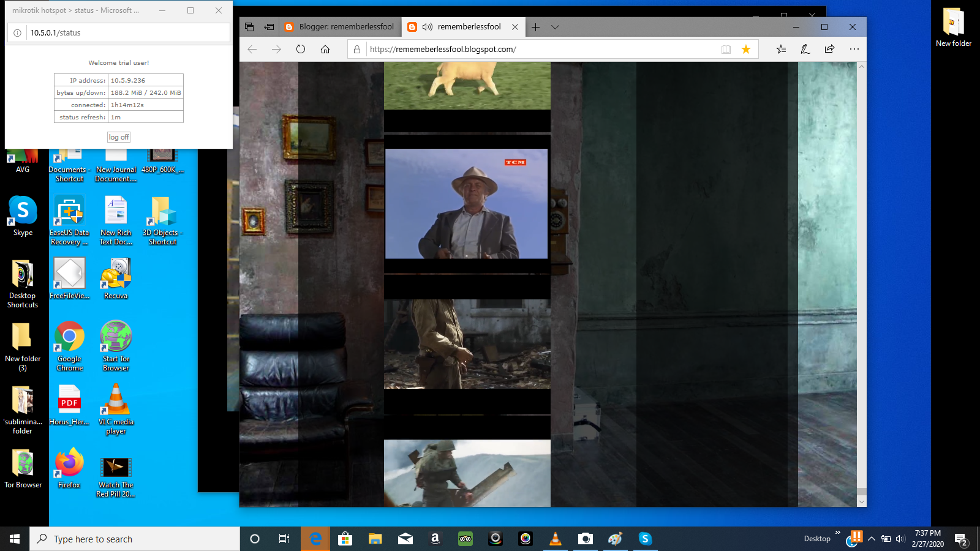This screenshot has height=551, width=980.
Task: Select the Skype desktop shortcut
Action: point(23,216)
